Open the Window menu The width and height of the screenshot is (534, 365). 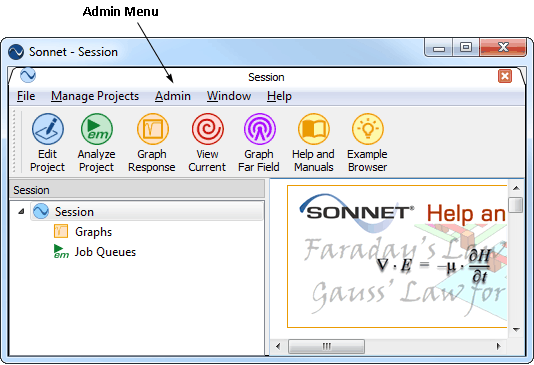(229, 96)
